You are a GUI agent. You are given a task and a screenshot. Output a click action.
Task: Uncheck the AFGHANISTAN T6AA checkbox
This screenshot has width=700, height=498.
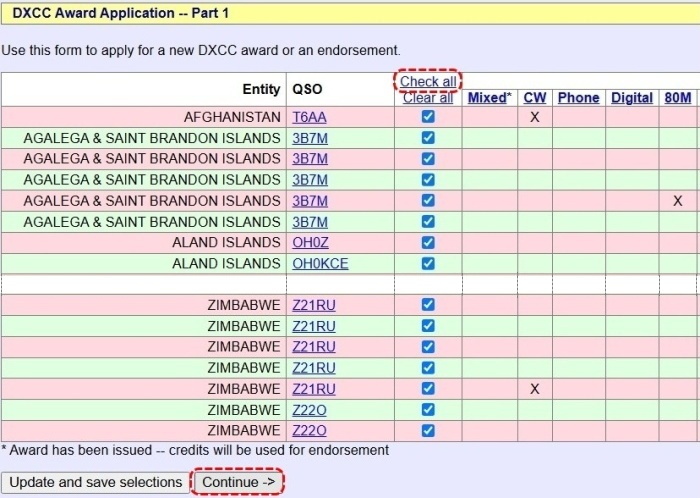[428, 116]
